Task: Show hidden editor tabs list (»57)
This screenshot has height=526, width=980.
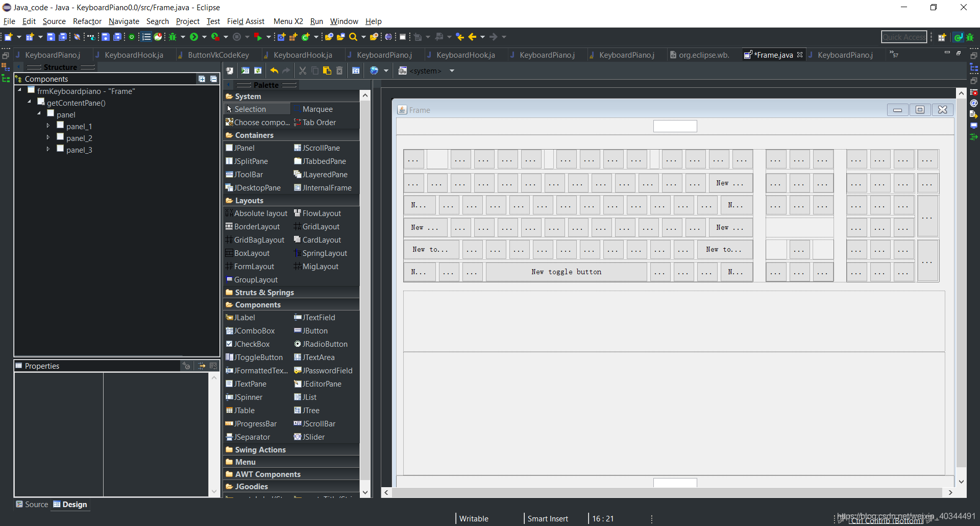Action: click(x=894, y=54)
